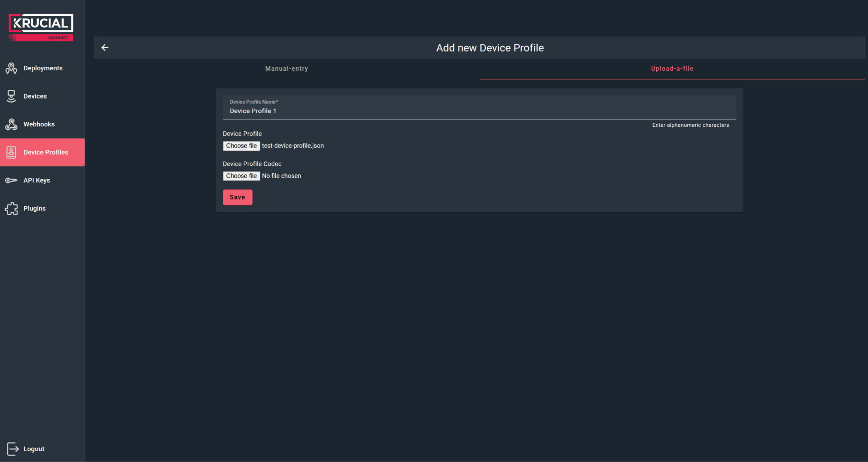
Task: Click the Plugins puzzle-piece icon
Action: [x=11, y=208]
